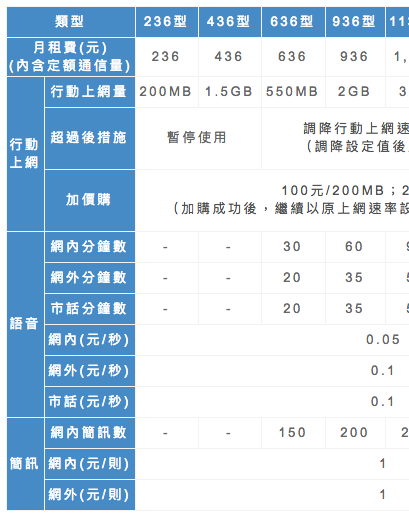Viewport: 409px width, 520px height.
Task: Click value 1 in 網外(元/則) row
Action: [383, 495]
